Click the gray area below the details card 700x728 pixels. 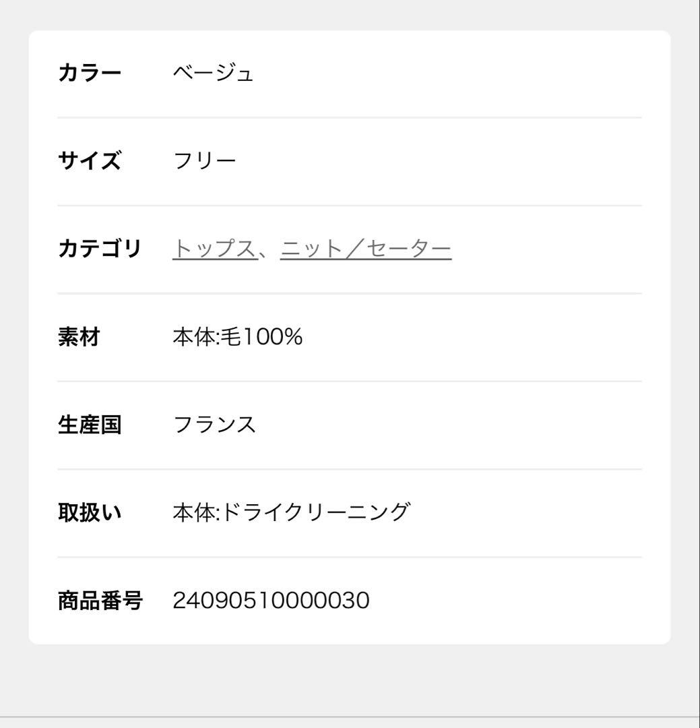click(350, 679)
